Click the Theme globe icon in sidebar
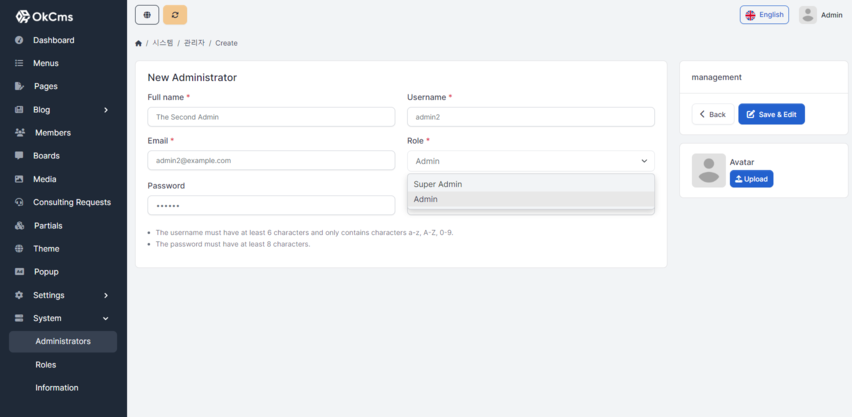 [x=20, y=249]
